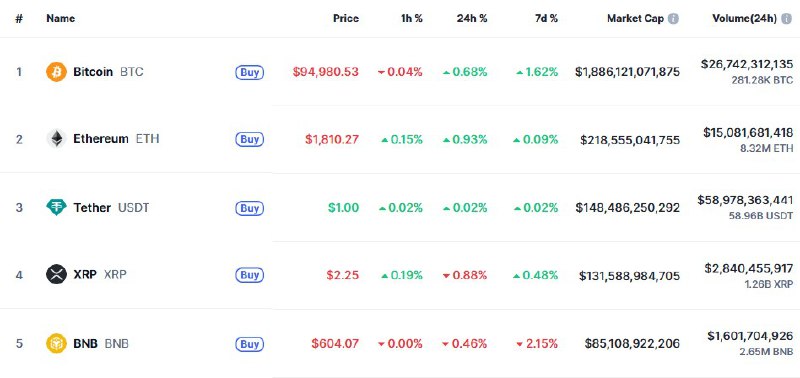Choose the Buy button for XRP

(x=249, y=275)
